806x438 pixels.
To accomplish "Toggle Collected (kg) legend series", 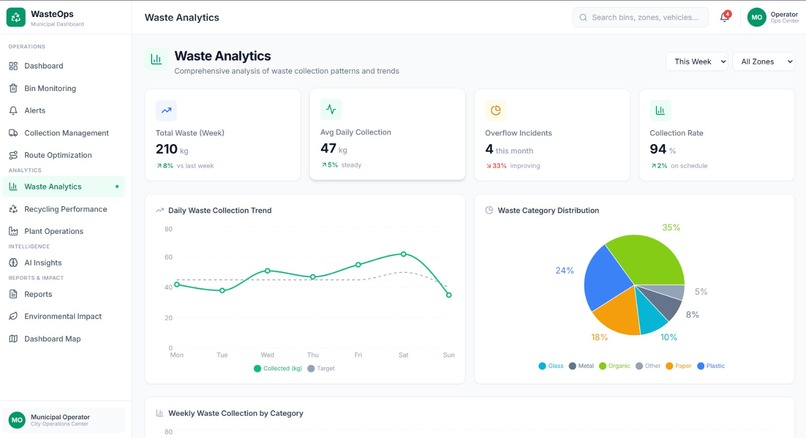I will pos(278,369).
